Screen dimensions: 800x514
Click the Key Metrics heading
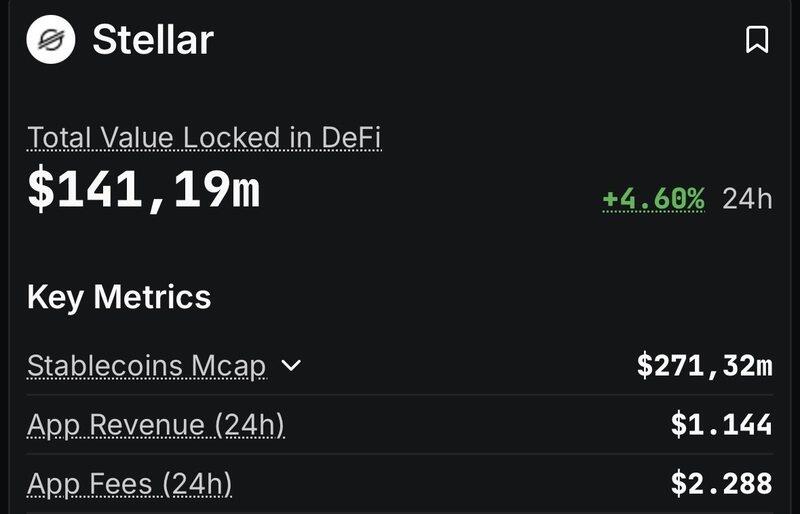pos(119,297)
